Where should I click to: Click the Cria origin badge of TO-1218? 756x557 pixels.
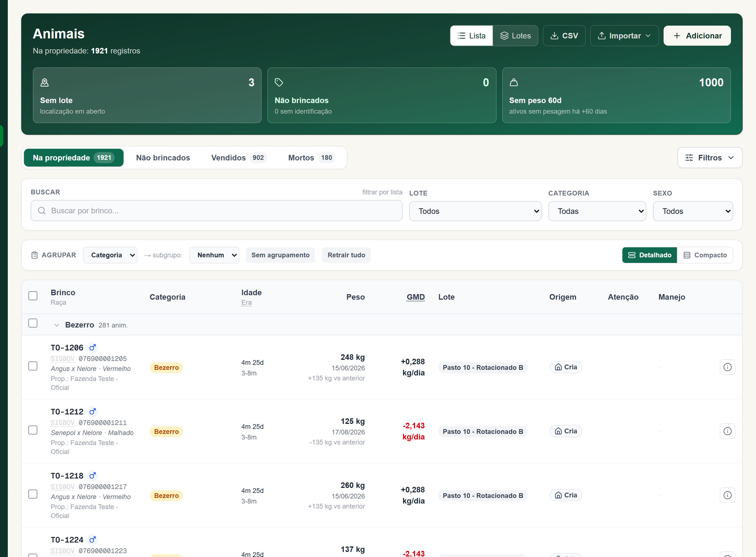coord(566,495)
